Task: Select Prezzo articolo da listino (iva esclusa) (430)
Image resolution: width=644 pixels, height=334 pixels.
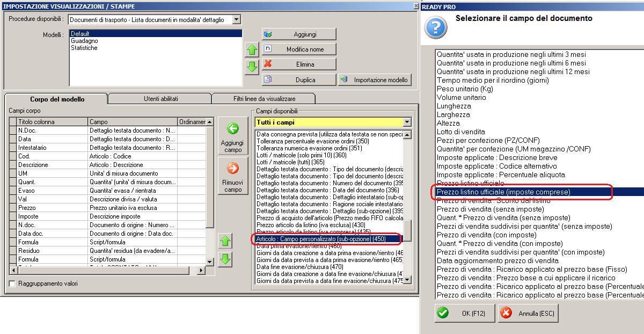Action: click(328, 225)
